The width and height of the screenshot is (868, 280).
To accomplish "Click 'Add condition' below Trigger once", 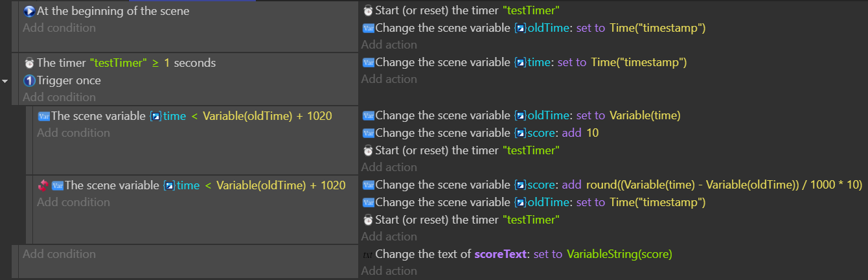I will point(59,97).
